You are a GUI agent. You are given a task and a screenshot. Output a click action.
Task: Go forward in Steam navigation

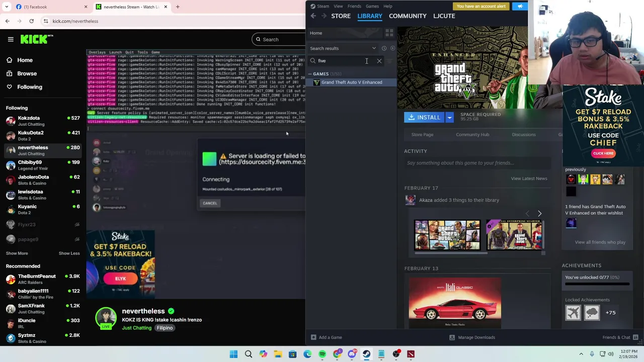coord(324,16)
